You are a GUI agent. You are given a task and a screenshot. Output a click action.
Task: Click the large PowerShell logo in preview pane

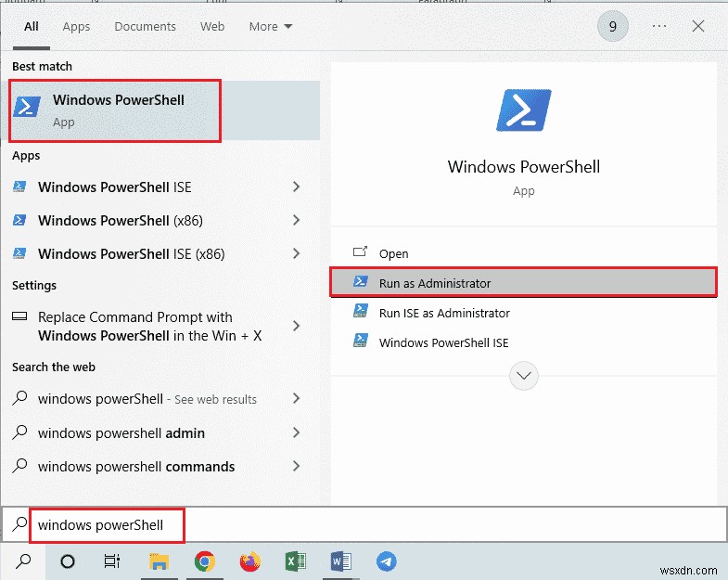524,110
